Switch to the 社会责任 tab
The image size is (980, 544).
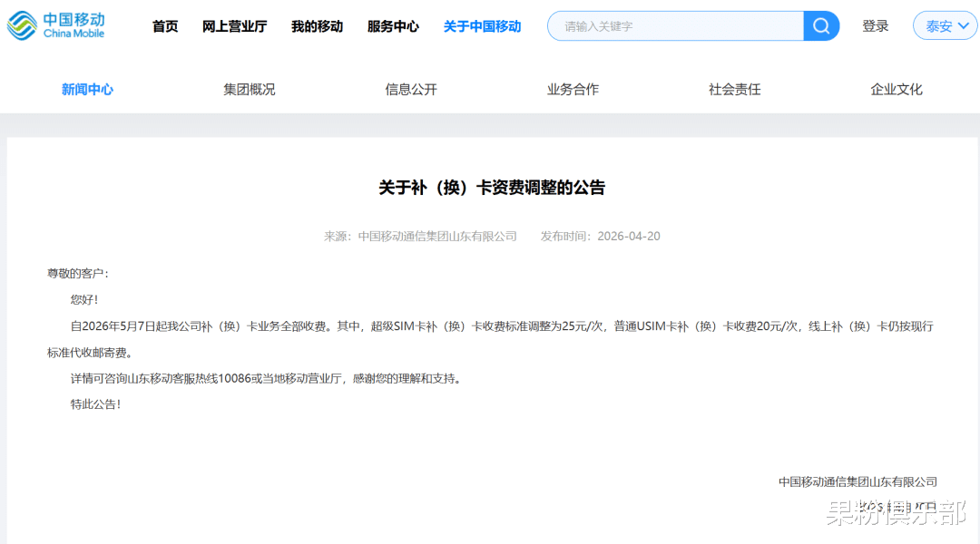[x=734, y=90]
